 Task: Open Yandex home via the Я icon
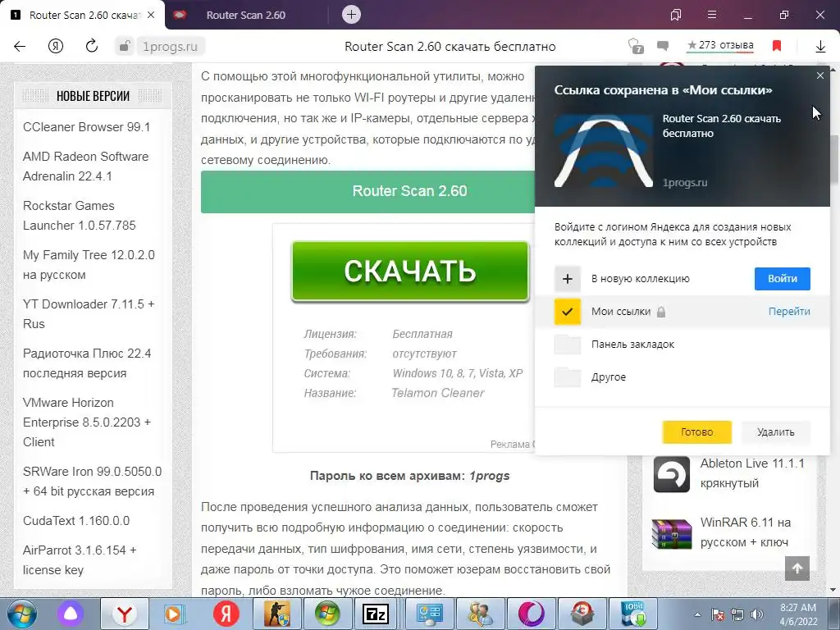56,47
